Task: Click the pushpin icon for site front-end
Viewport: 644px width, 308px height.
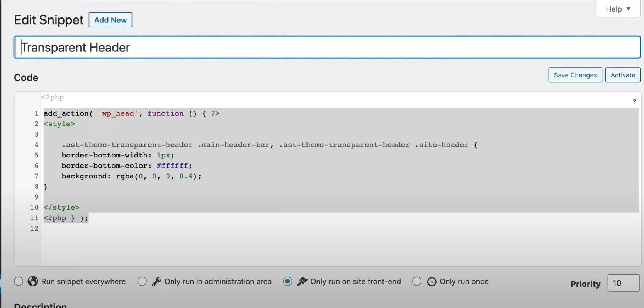Action: point(302,281)
